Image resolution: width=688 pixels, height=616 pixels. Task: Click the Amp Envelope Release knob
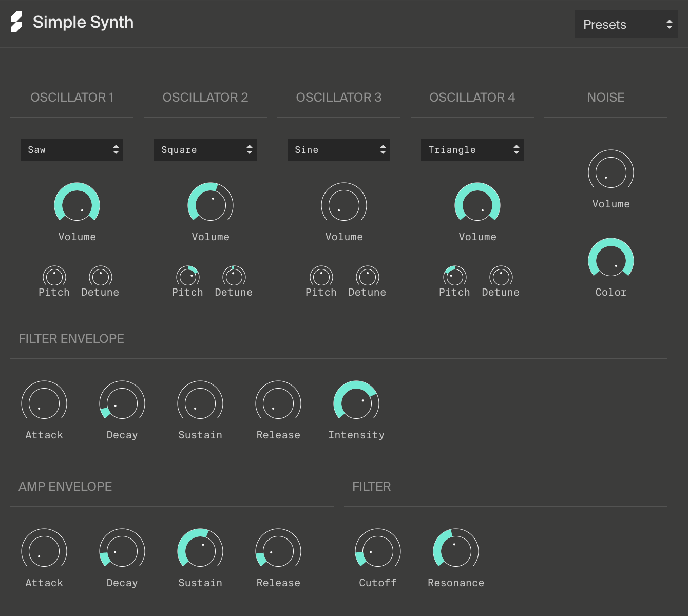pos(278,550)
